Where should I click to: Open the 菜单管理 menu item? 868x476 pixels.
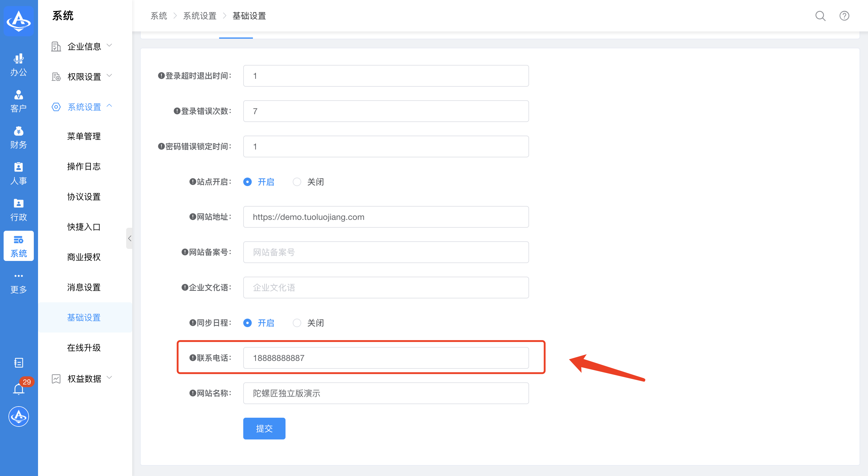(84, 136)
